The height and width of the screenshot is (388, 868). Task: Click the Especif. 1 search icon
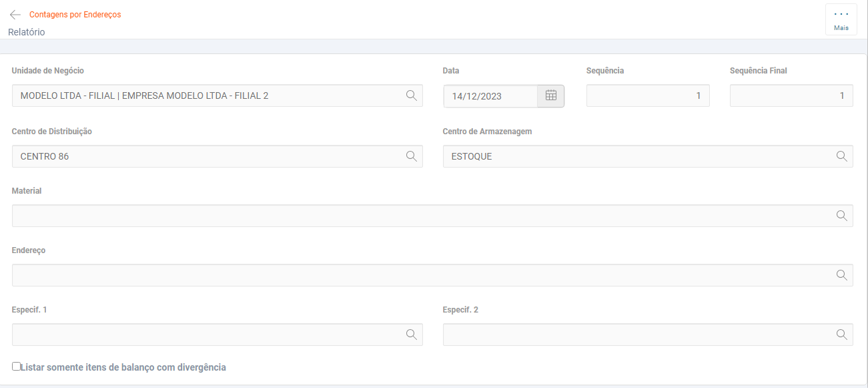coord(412,335)
